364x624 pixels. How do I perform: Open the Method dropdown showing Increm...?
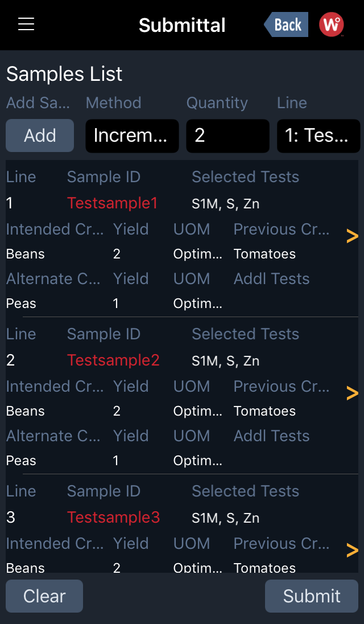pyautogui.click(x=132, y=136)
